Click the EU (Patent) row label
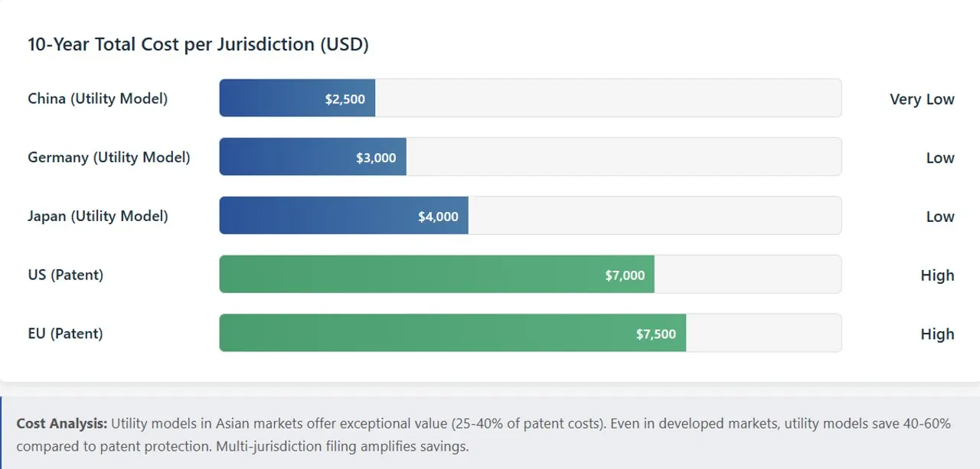This screenshot has height=469, width=980. pyautogui.click(x=65, y=334)
